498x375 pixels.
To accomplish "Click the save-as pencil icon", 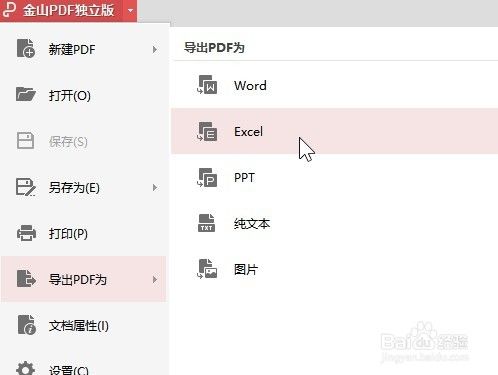I will pyautogui.click(x=26, y=187).
